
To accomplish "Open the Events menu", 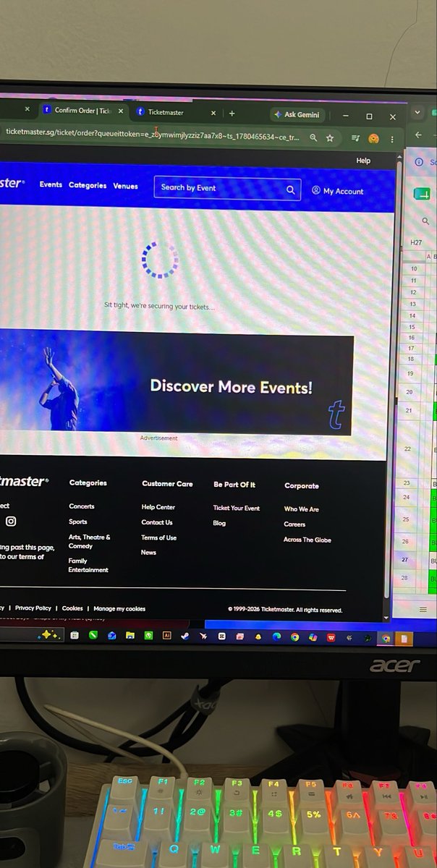I will (x=51, y=184).
